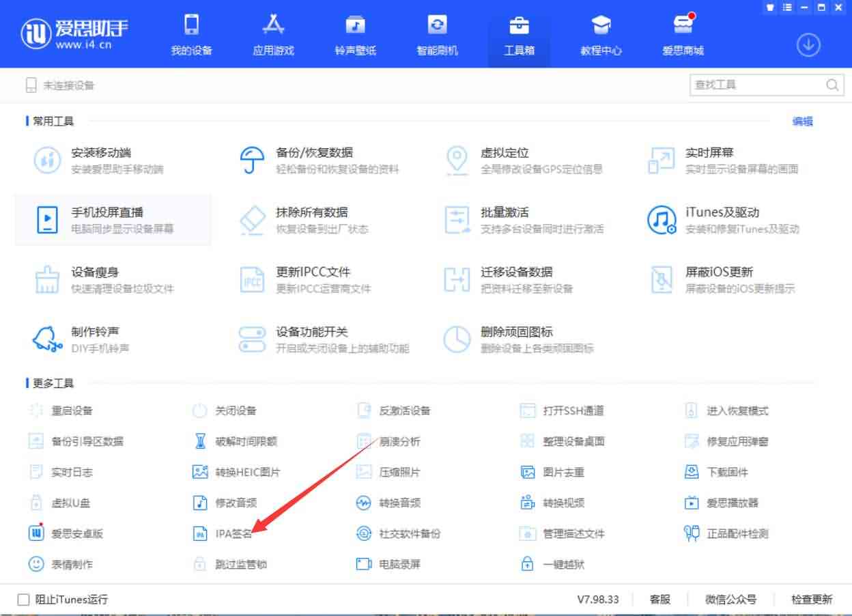Open 迁移设备数据 icon
This screenshot has height=616, width=852.
457,280
